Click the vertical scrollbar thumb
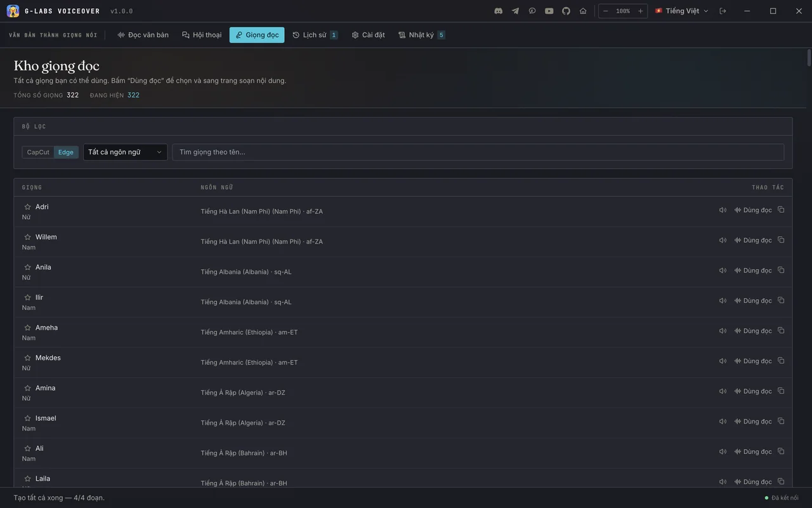The width and height of the screenshot is (812, 508). (809, 57)
